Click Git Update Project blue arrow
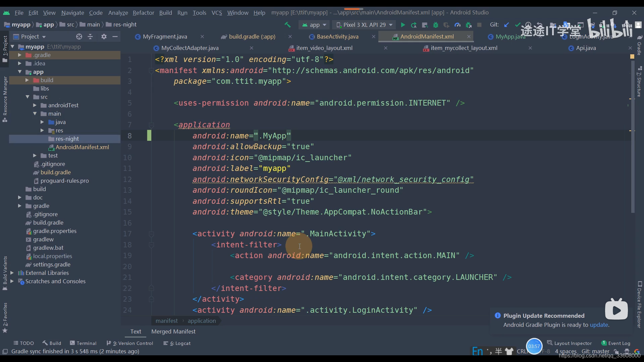 click(x=506, y=25)
